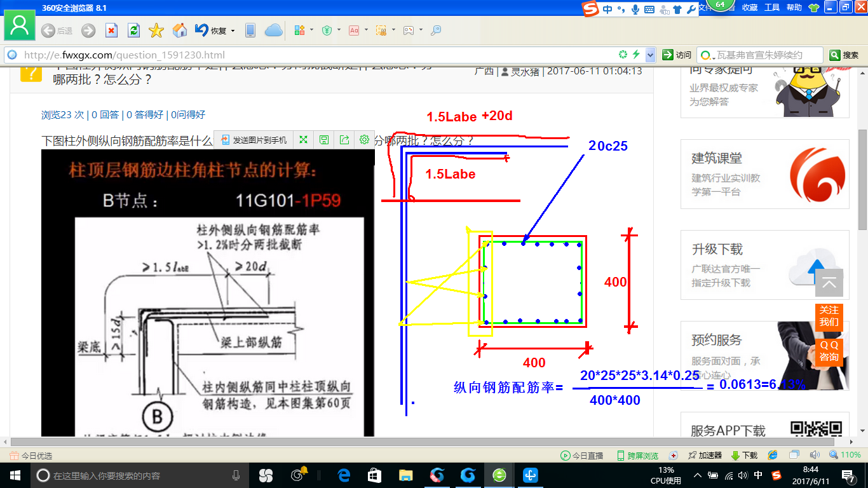
Task: Open the 恢复 dropdown arrow
Action: (x=233, y=30)
